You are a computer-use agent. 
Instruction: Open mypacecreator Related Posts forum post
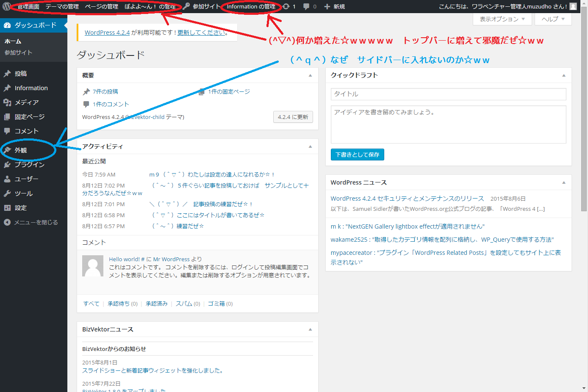[x=446, y=257]
